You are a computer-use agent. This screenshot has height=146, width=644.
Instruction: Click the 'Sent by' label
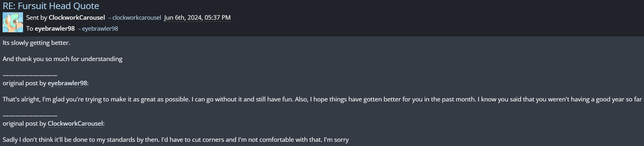pyautogui.click(x=37, y=17)
